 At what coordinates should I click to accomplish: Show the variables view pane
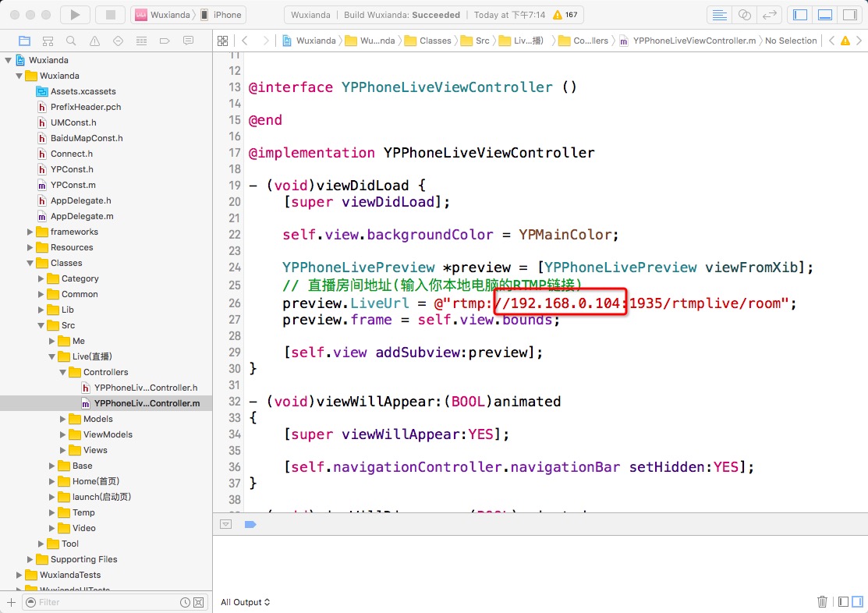click(843, 601)
